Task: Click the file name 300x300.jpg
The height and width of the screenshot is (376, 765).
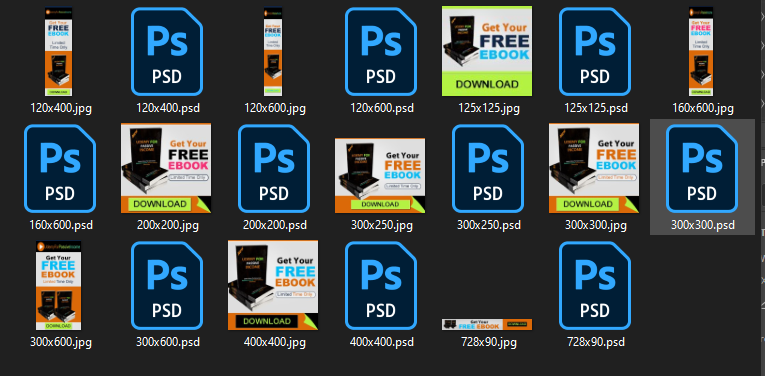Action: (596, 225)
